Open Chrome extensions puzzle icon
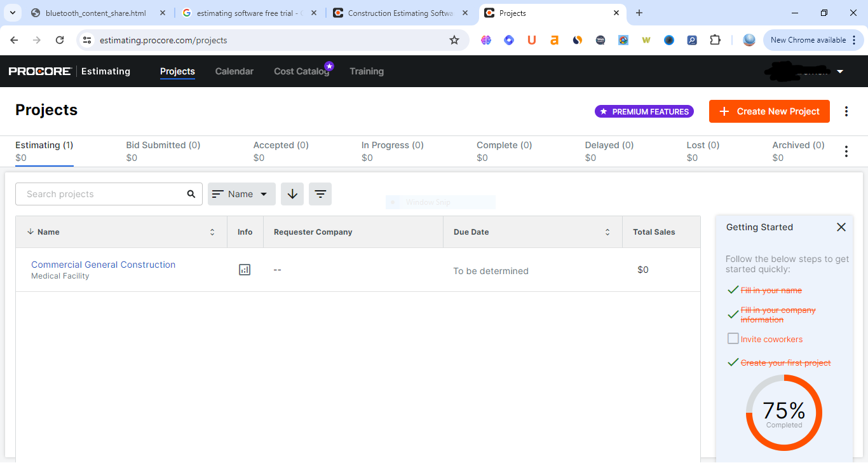The width and height of the screenshot is (868, 463). pos(715,40)
